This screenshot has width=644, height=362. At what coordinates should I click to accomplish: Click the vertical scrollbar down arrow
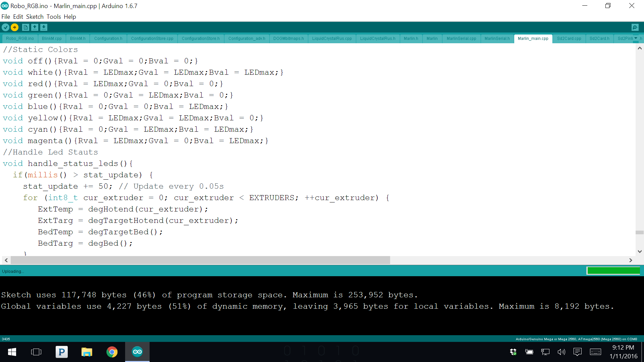click(640, 251)
